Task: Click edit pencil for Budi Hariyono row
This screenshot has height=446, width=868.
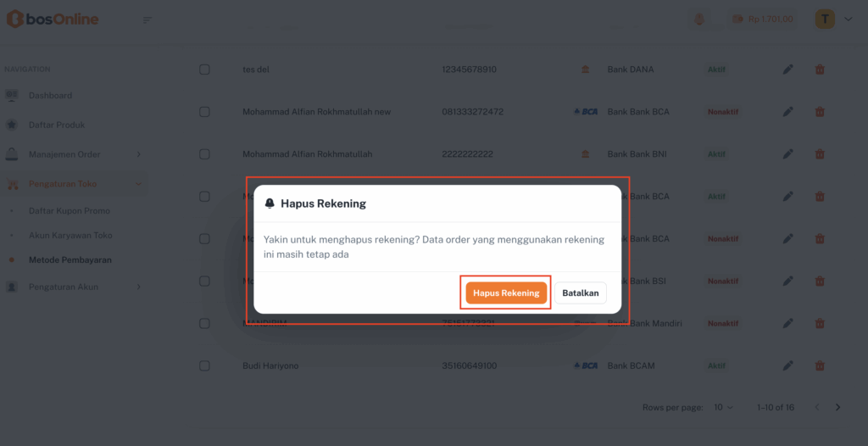Action: pos(787,365)
